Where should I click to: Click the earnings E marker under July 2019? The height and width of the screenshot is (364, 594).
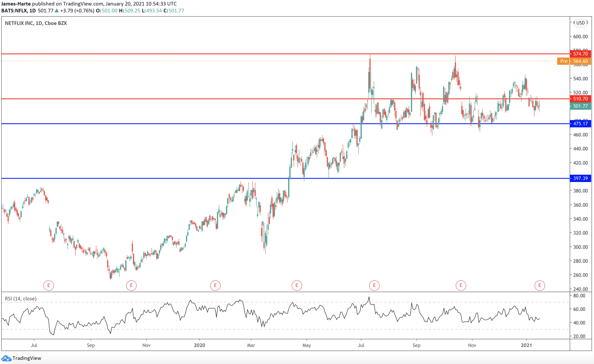click(49, 285)
